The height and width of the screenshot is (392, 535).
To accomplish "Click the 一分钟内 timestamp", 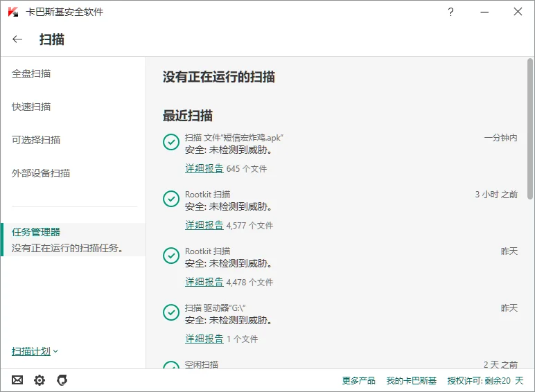I will (500, 138).
